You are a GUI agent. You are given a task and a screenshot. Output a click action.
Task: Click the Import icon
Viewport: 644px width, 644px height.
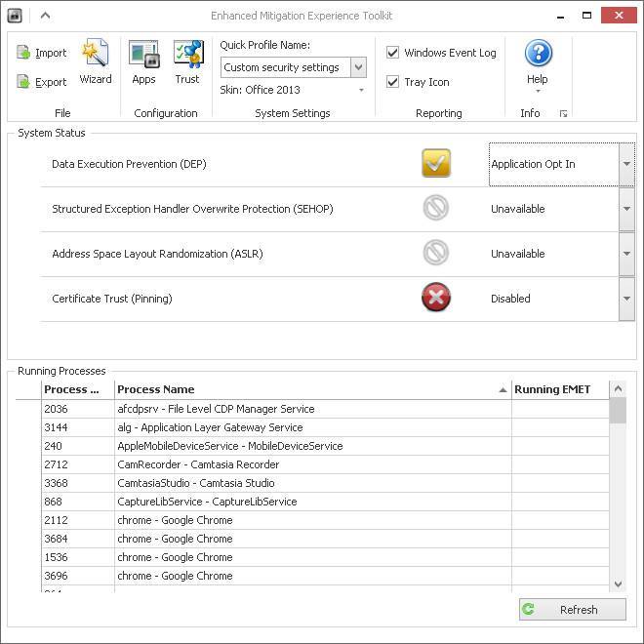pyautogui.click(x=23, y=53)
